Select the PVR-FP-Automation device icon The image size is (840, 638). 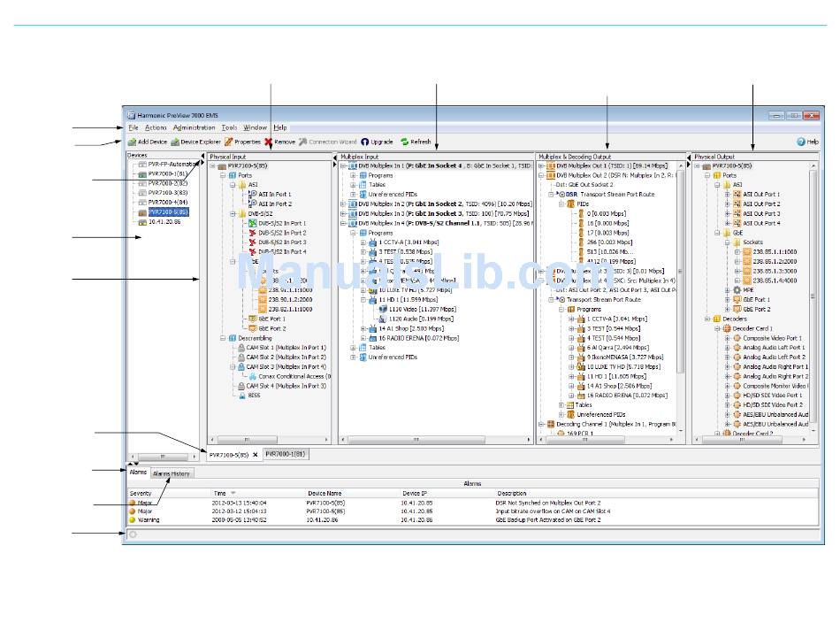pyautogui.click(x=142, y=165)
